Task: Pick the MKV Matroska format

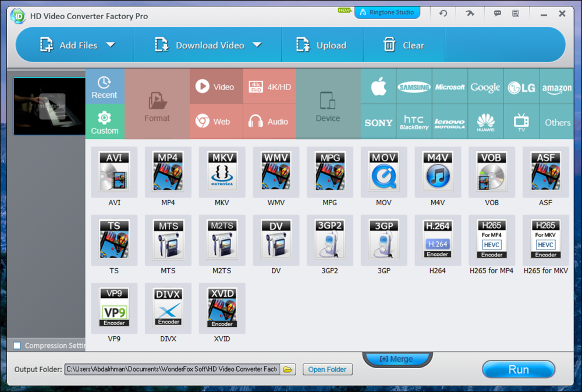Action: [x=222, y=172]
